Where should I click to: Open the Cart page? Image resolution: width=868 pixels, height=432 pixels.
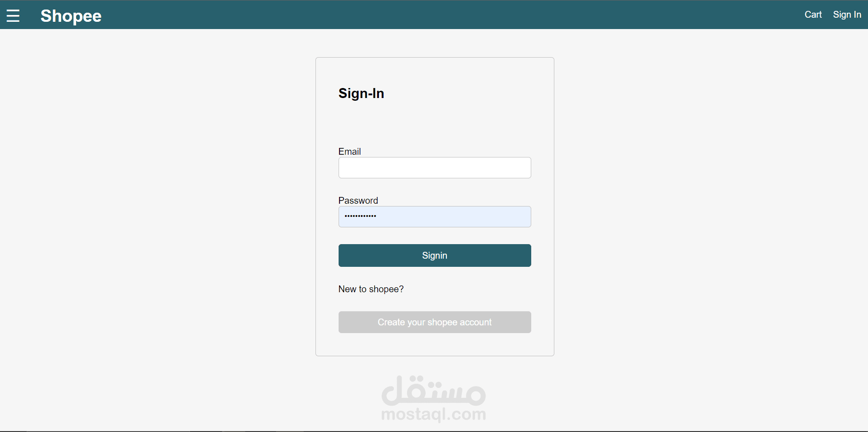pyautogui.click(x=813, y=15)
